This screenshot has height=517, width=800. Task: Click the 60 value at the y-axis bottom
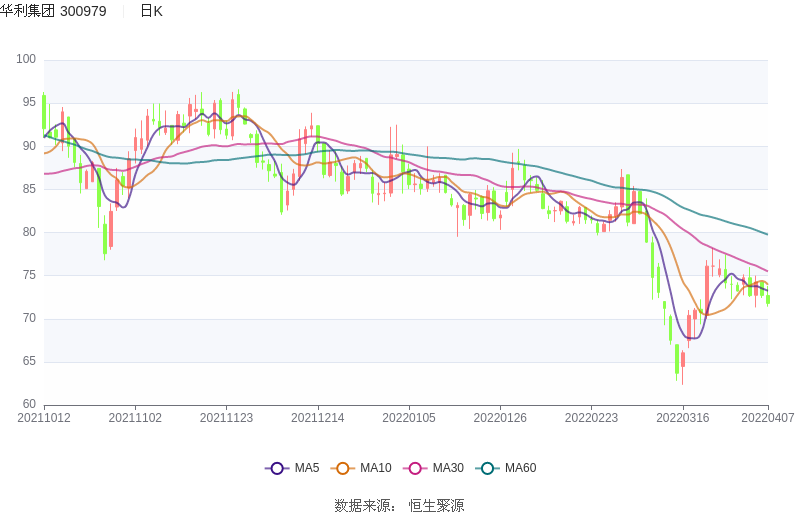pyautogui.click(x=29, y=404)
